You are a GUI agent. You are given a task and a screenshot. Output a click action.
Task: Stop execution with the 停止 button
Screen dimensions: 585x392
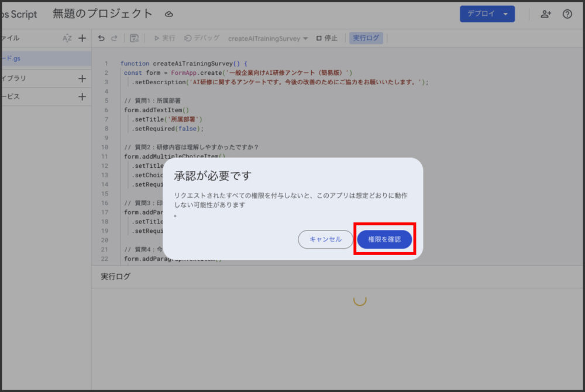pos(325,37)
